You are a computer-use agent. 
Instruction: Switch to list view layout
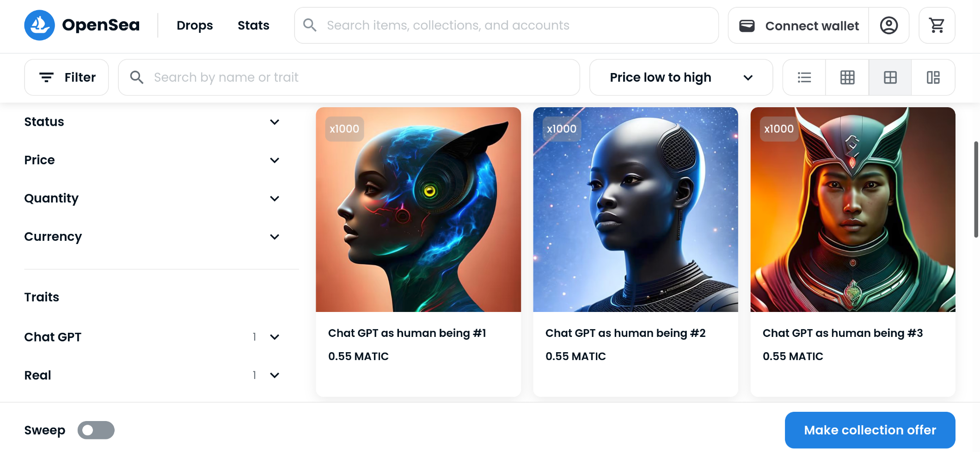tap(804, 77)
